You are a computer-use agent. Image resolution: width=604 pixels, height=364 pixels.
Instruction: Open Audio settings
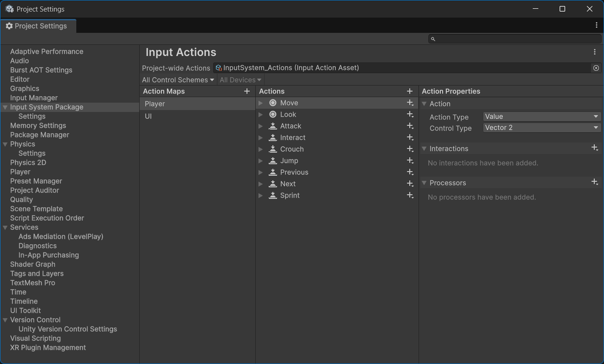[x=19, y=61]
